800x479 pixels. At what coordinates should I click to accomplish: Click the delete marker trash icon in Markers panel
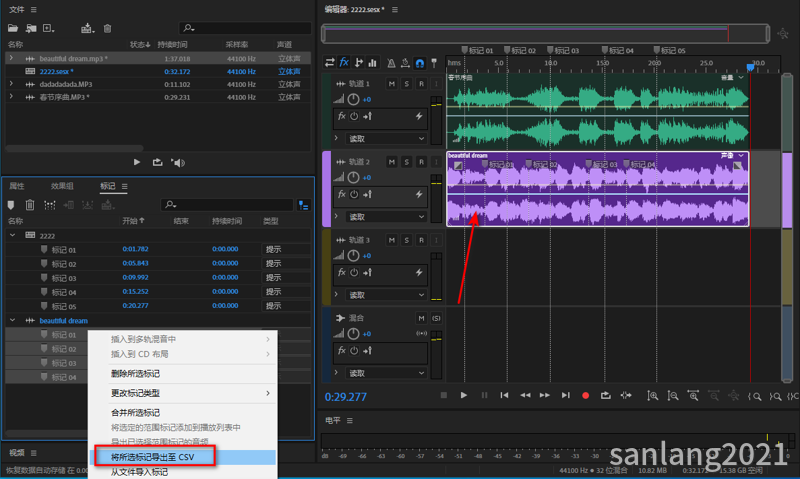30,205
